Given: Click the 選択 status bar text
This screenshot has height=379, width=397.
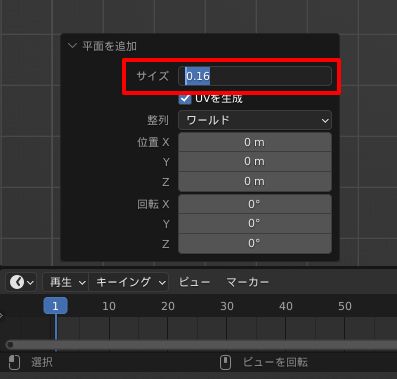Looking at the screenshot, I should pos(42,362).
